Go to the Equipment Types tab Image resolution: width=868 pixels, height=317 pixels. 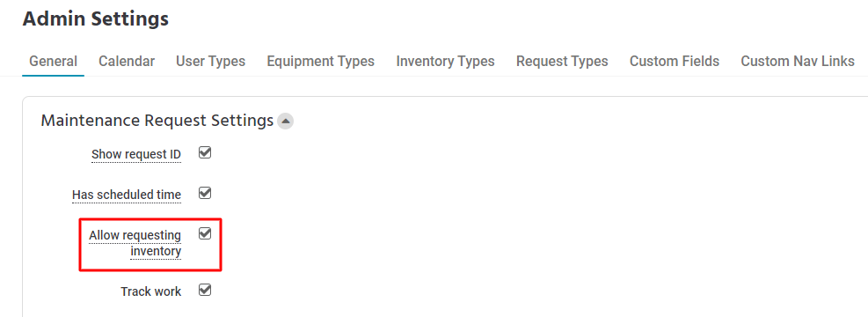(x=320, y=61)
